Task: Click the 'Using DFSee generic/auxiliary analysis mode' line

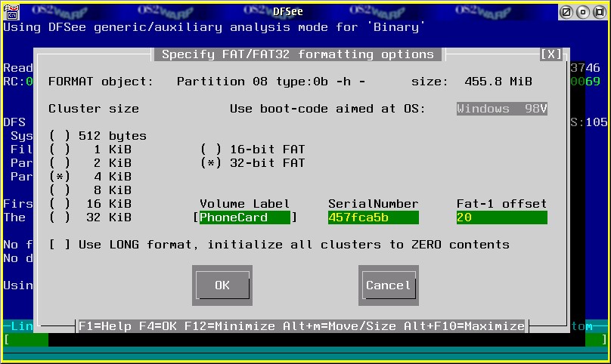Action: point(214,27)
